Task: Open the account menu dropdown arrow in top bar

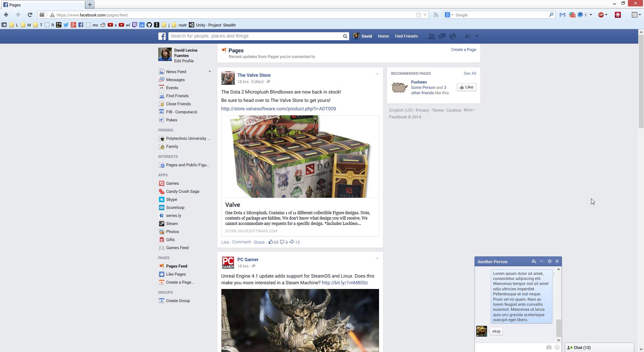Action: tap(477, 36)
